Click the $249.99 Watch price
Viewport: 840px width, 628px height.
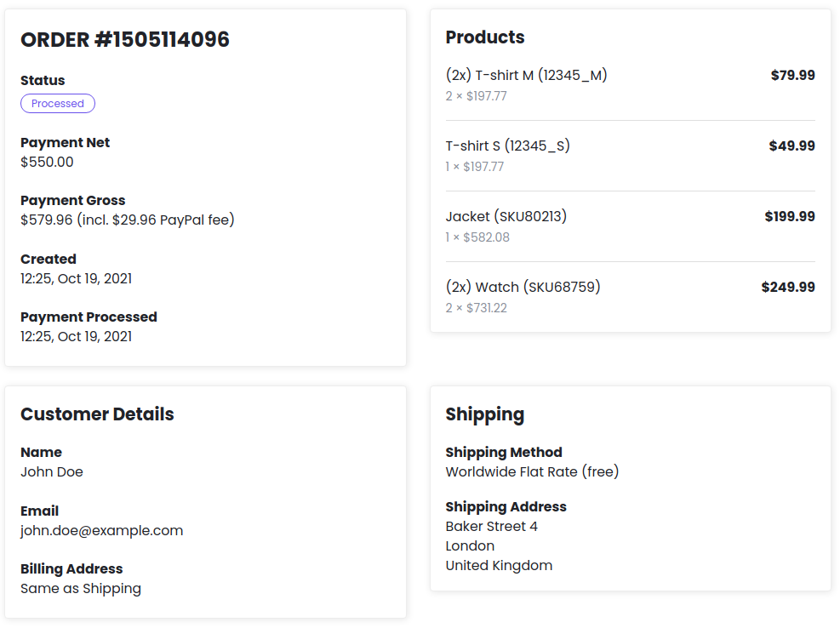(788, 288)
